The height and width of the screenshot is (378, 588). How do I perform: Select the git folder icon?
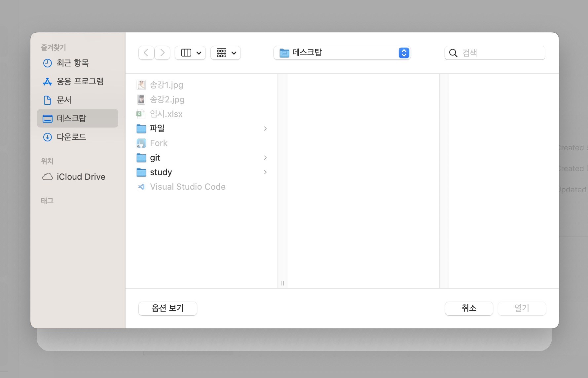click(x=141, y=158)
